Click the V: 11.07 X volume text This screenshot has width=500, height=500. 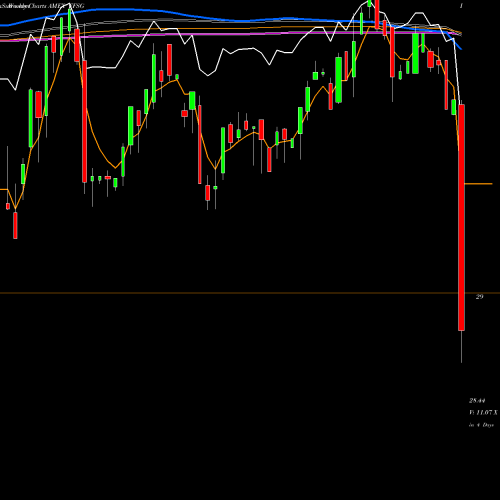click(x=483, y=413)
